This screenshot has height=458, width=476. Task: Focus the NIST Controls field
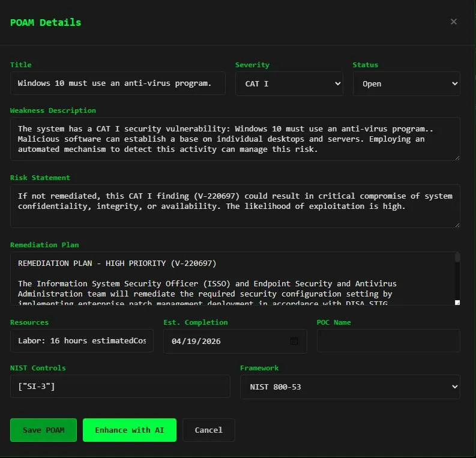pos(120,387)
